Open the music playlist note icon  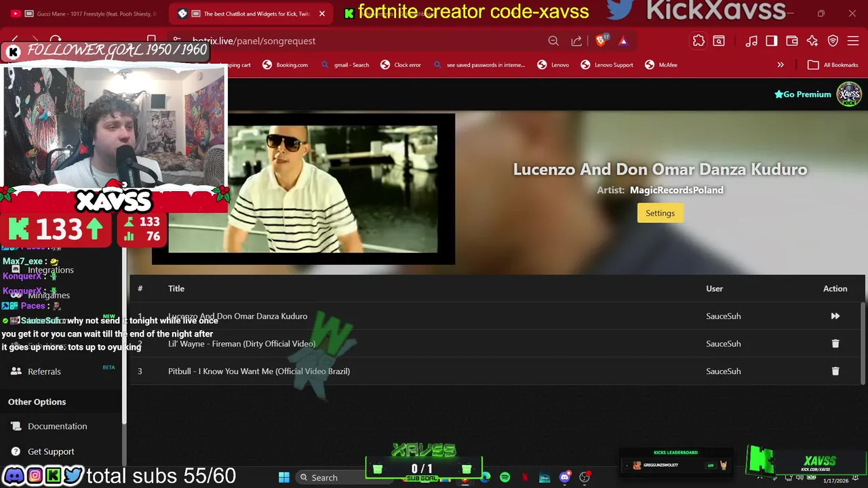point(751,41)
